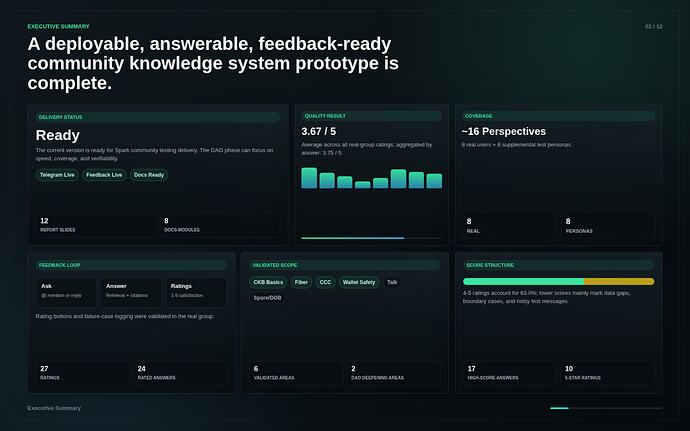Screen dimensions: 690x431
Task: Click the gold segment of score bar
Action: pyautogui.click(x=619, y=281)
